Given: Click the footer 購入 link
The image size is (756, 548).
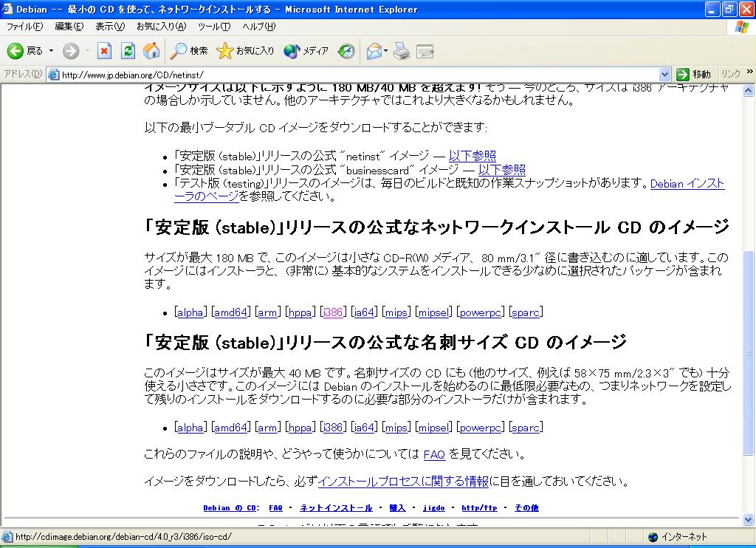Looking at the screenshot, I should pyautogui.click(x=397, y=508).
